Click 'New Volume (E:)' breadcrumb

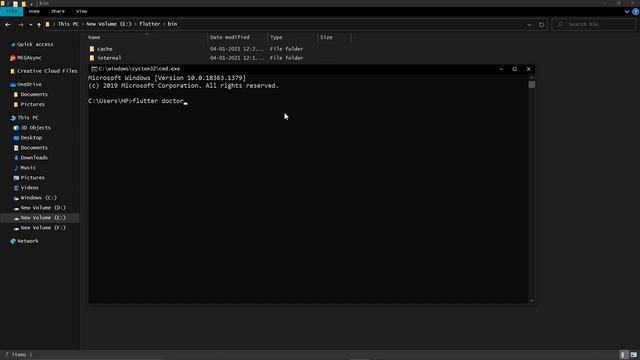[109, 24]
